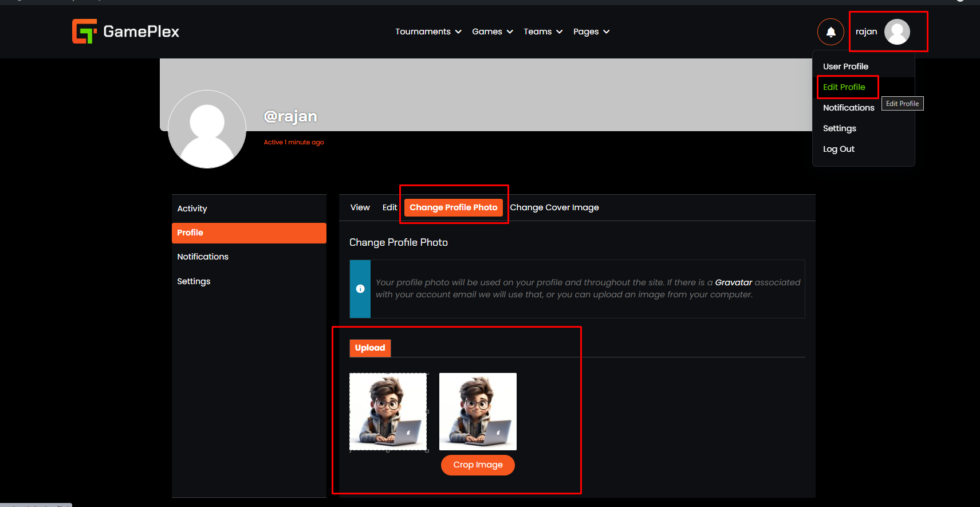Select Edit Profile from user menu

pos(844,87)
